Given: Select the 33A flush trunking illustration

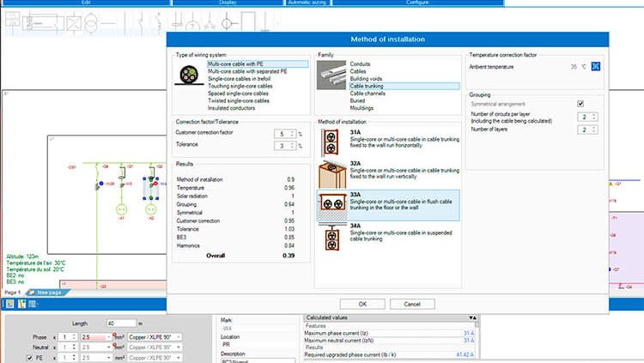Looking at the screenshot, I should click(332, 205).
